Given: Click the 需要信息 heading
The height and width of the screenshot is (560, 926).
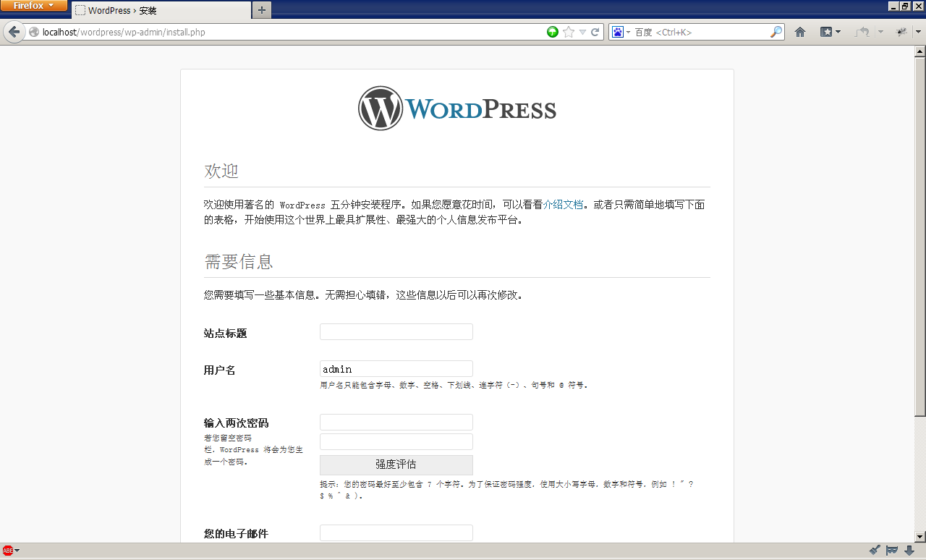Looking at the screenshot, I should [239, 261].
